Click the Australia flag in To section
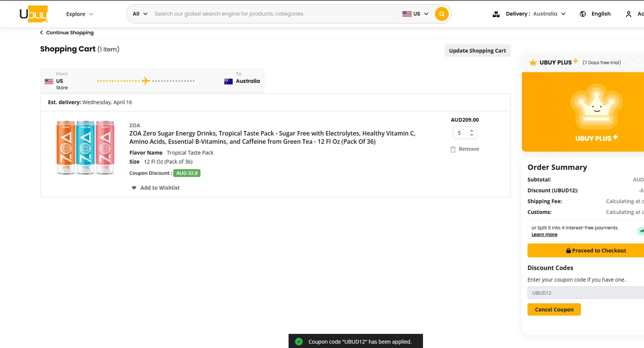644x348 pixels. pyautogui.click(x=228, y=81)
